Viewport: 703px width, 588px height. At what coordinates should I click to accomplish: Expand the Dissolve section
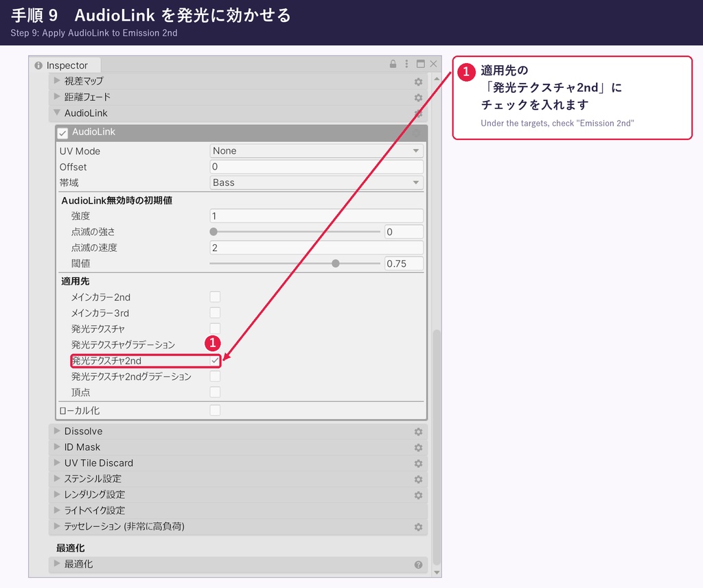(x=57, y=431)
